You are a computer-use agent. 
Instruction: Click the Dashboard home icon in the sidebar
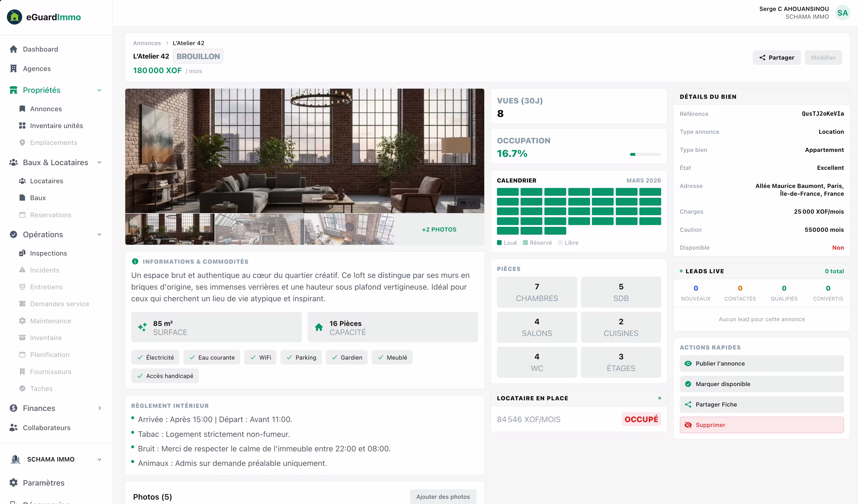pos(14,49)
